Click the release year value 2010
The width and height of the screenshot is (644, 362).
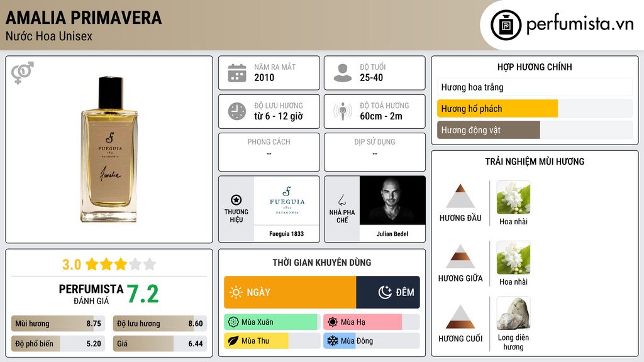click(264, 78)
